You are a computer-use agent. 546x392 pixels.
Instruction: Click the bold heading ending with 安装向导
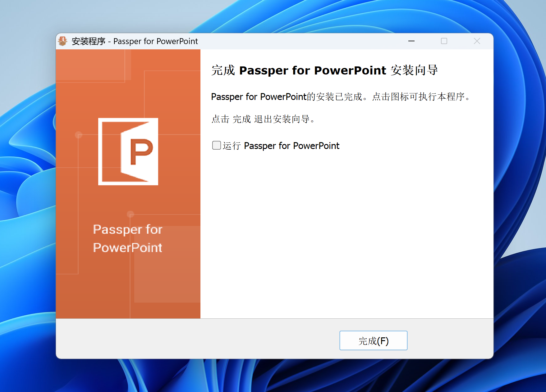(324, 70)
